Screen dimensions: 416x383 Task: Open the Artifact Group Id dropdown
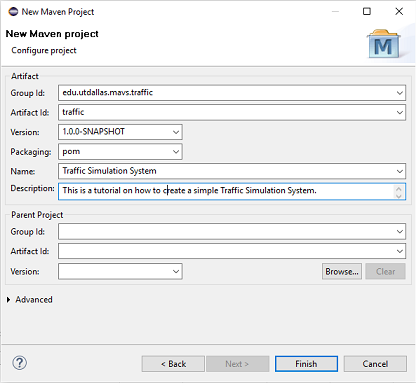400,93
